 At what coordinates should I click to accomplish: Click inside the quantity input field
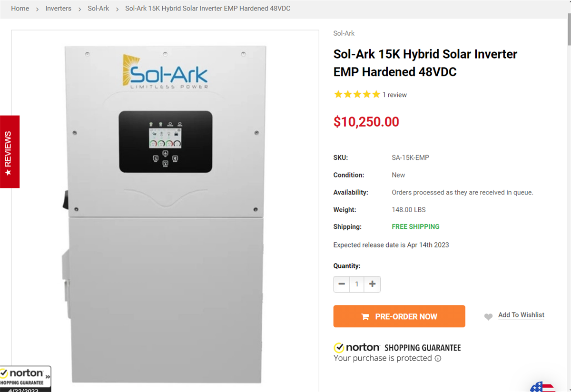click(x=356, y=284)
